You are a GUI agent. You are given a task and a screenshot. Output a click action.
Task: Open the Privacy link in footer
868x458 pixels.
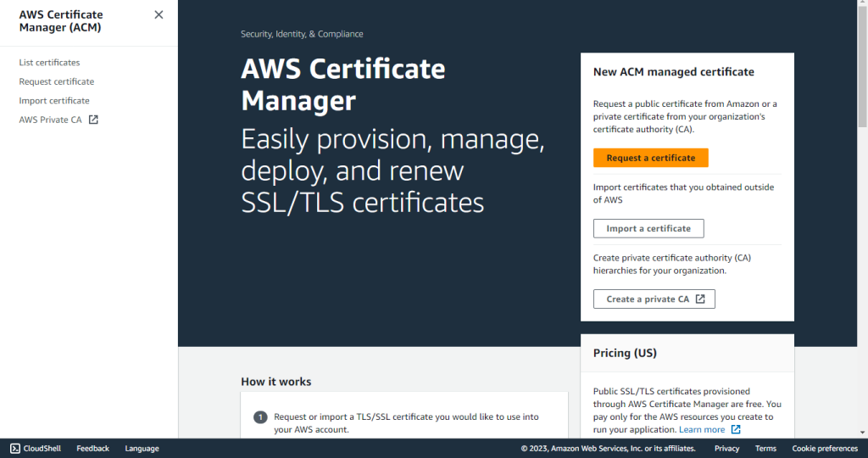click(726, 449)
